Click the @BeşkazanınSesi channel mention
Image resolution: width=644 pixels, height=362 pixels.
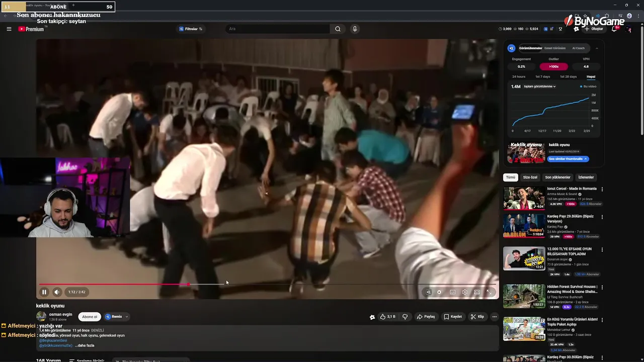tap(53, 340)
